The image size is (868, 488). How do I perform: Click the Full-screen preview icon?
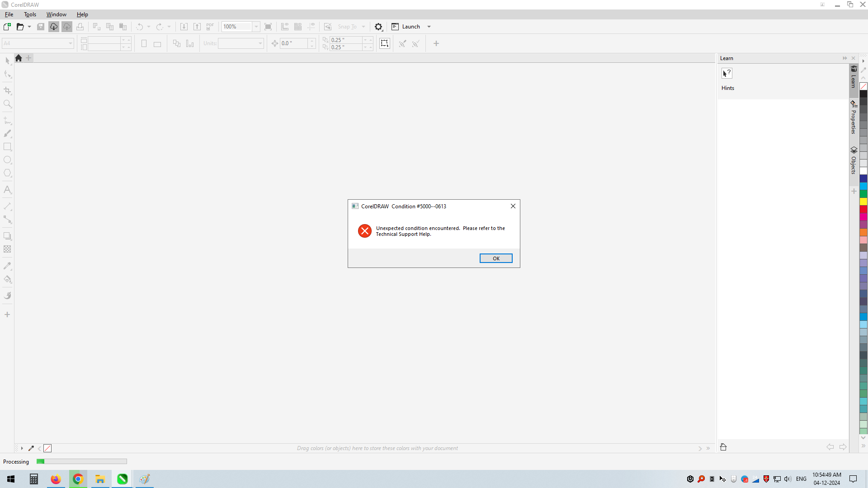pos(268,27)
